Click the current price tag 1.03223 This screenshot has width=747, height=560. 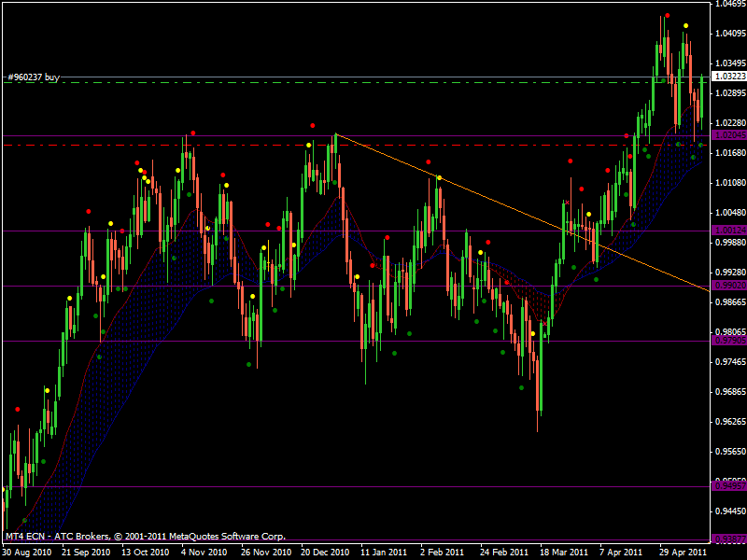pos(729,77)
